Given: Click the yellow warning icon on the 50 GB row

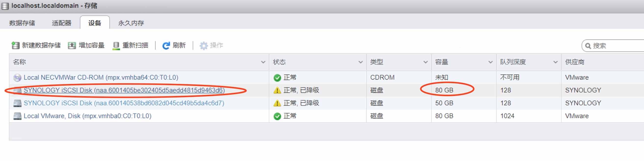Looking at the screenshot, I should pos(277,103).
